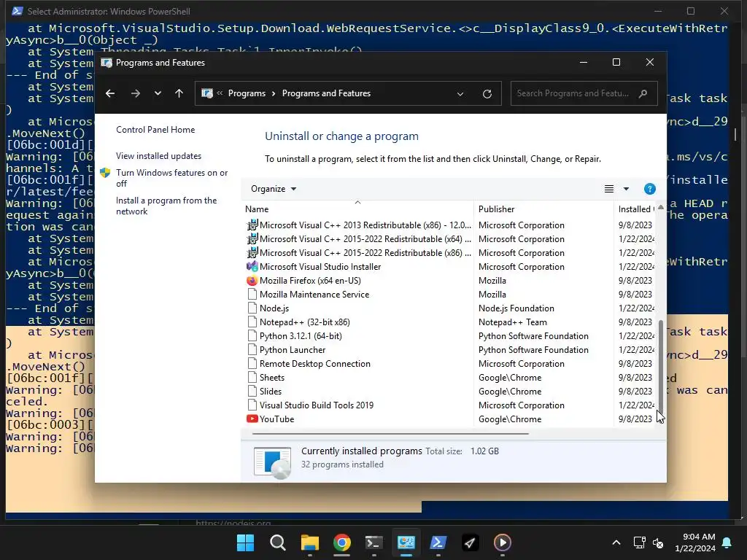Click the paper plane taskbar icon
The image size is (747, 560).
tap(471, 542)
